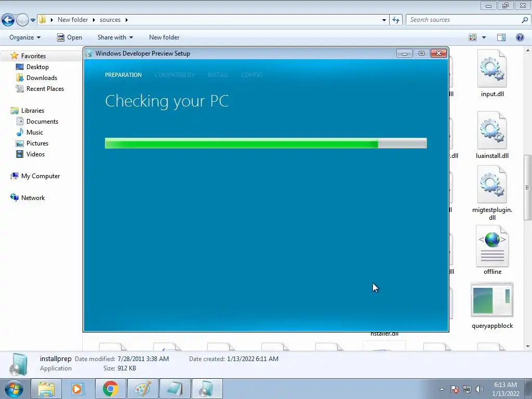The height and width of the screenshot is (399, 532).
Task: Click Open on the Explorer toolbar
Action: pyautogui.click(x=70, y=37)
